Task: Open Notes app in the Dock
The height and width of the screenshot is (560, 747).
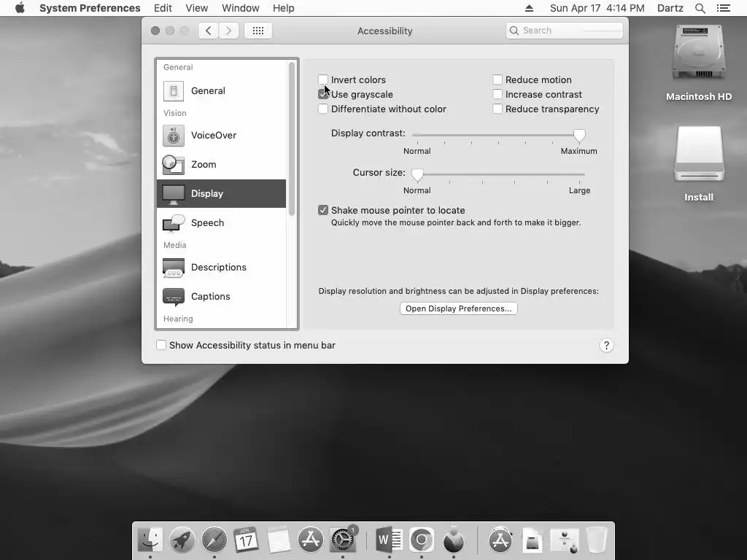Action: pos(278,540)
